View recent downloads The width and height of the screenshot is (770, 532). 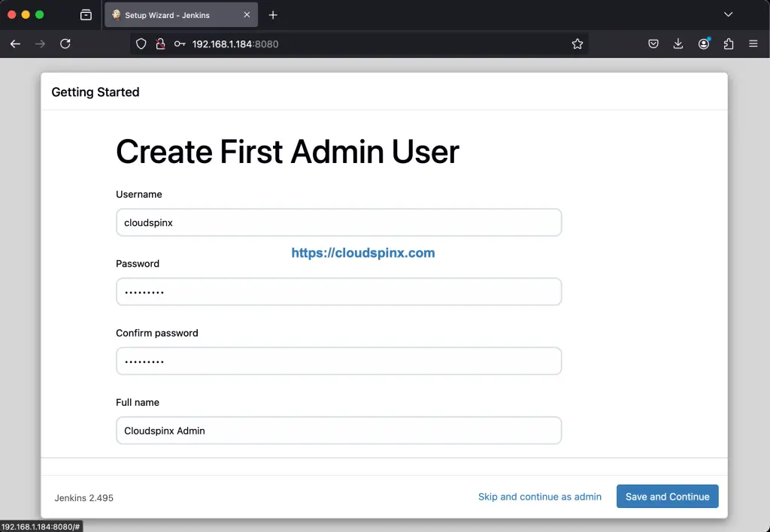[x=678, y=44]
